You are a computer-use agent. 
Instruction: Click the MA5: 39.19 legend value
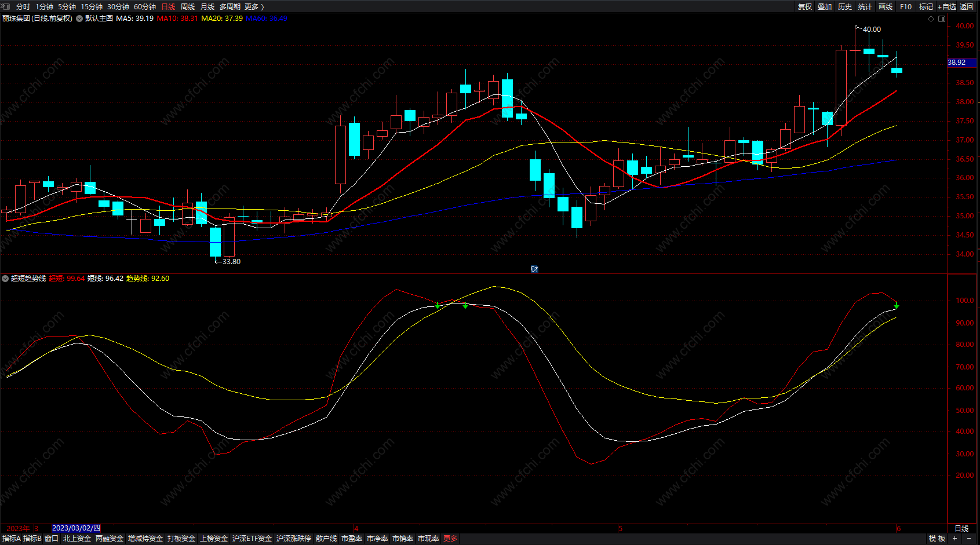point(134,19)
